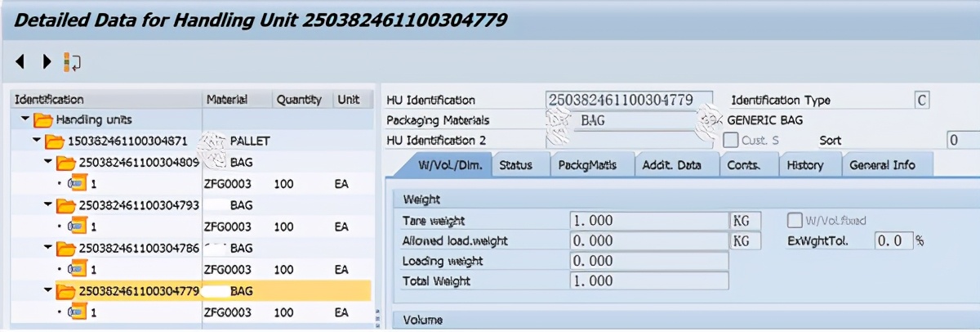Click the ExWghtTol. percentage field
Image resolution: width=980 pixels, height=332 pixels.
[x=893, y=241]
